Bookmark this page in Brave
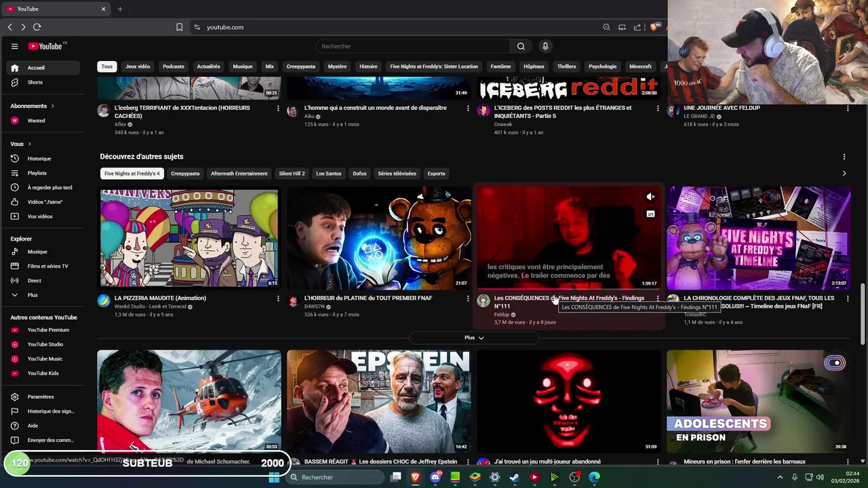The width and height of the screenshot is (868, 488). (179, 27)
